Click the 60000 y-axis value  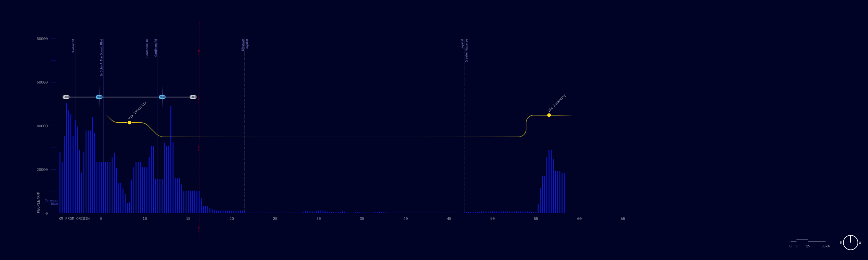coord(42,83)
